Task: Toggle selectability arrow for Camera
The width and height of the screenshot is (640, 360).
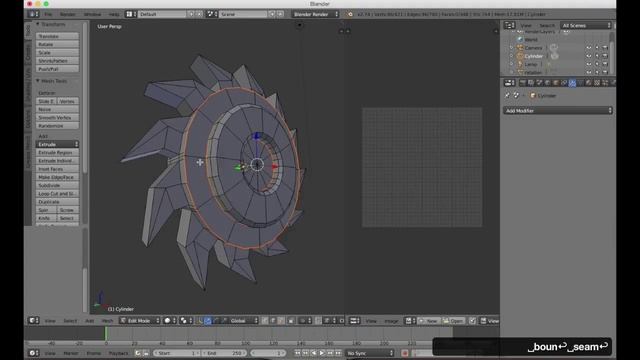Action: [597, 48]
